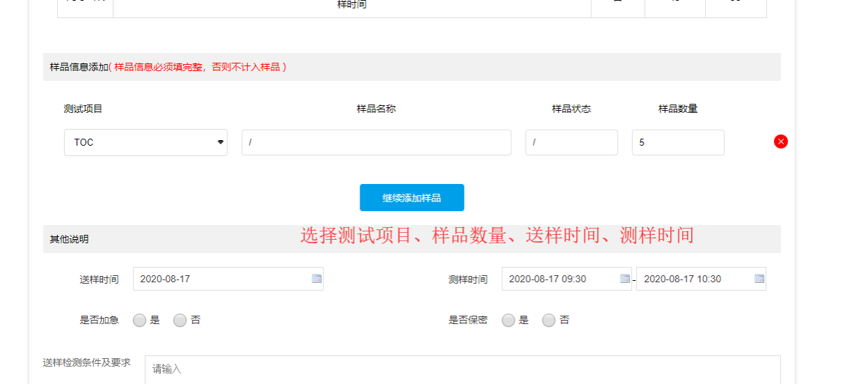
Task: Select 是 radio for 是否保密
Action: pyautogui.click(x=509, y=320)
